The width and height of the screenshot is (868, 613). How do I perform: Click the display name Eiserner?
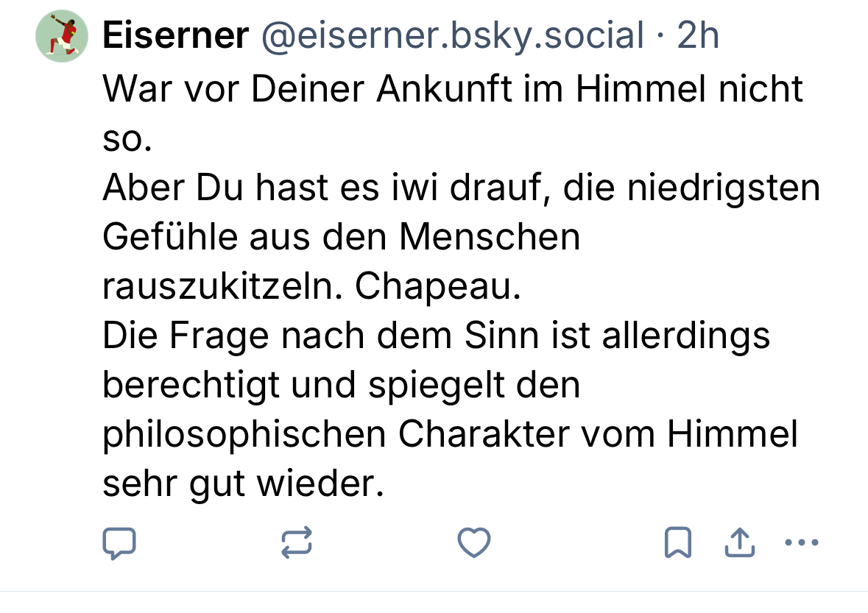pos(175,35)
